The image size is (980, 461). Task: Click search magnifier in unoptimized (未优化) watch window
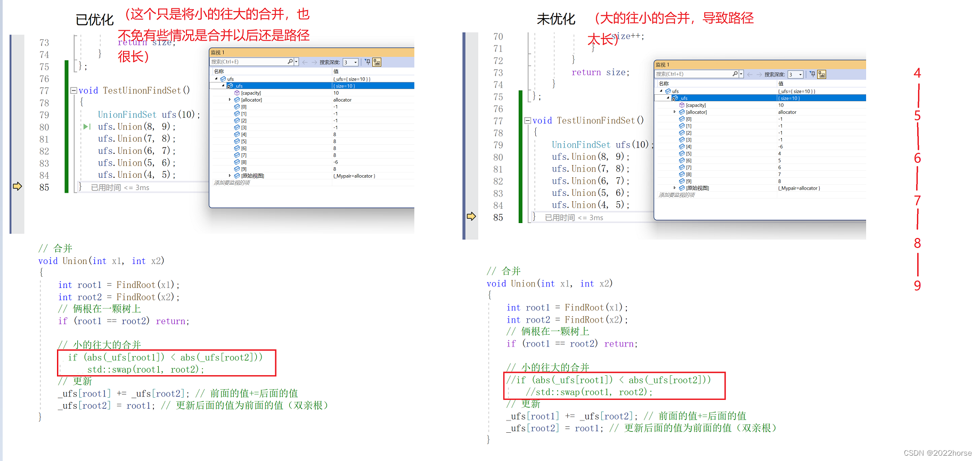[x=736, y=74]
